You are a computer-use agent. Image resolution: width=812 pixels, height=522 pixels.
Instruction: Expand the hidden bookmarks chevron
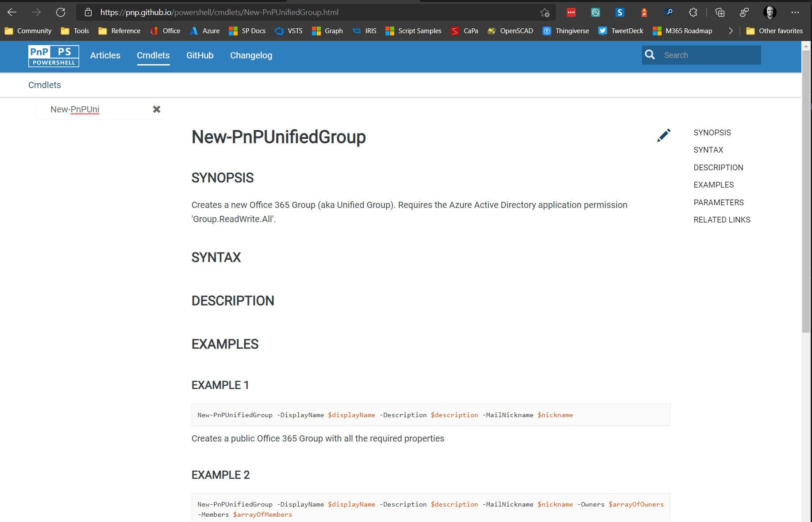click(731, 31)
